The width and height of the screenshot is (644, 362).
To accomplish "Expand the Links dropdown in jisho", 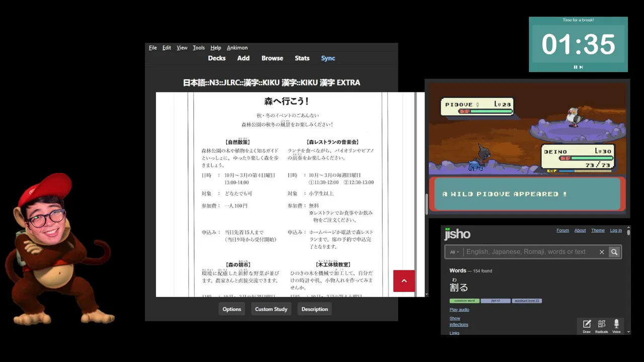I will tap(454, 333).
